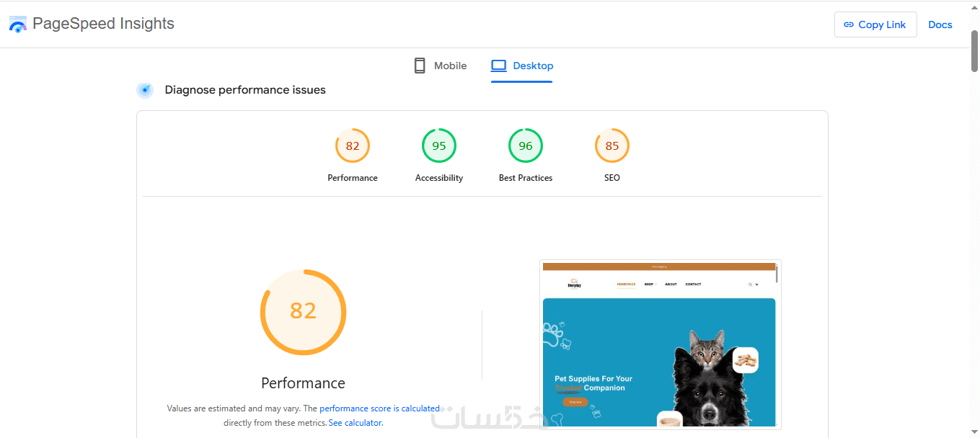
Task: Click the chain link icon in Copy Link
Action: [849, 24]
